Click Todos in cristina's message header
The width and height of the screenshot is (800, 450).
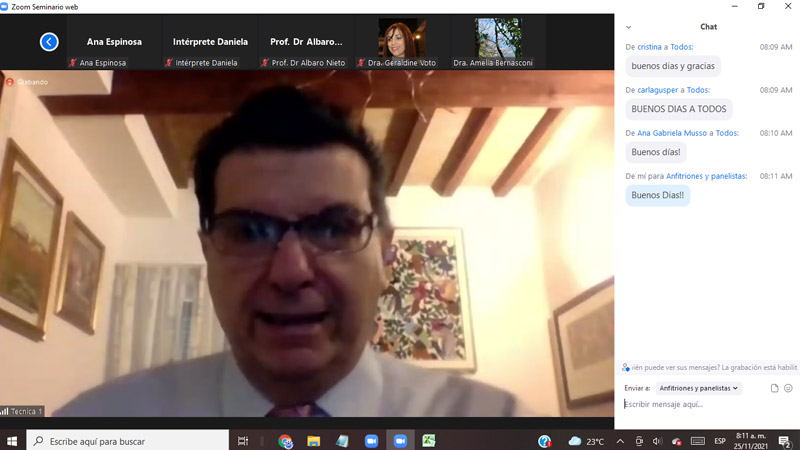pyautogui.click(x=682, y=47)
